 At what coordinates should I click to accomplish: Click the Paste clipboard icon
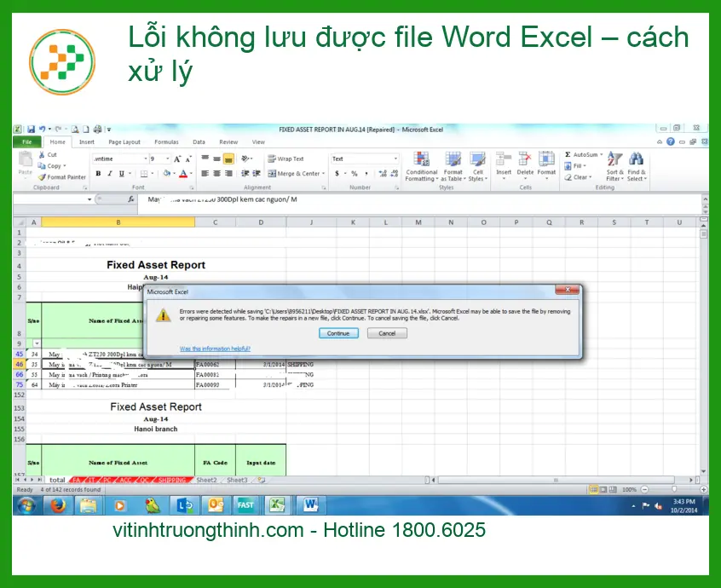tap(25, 159)
